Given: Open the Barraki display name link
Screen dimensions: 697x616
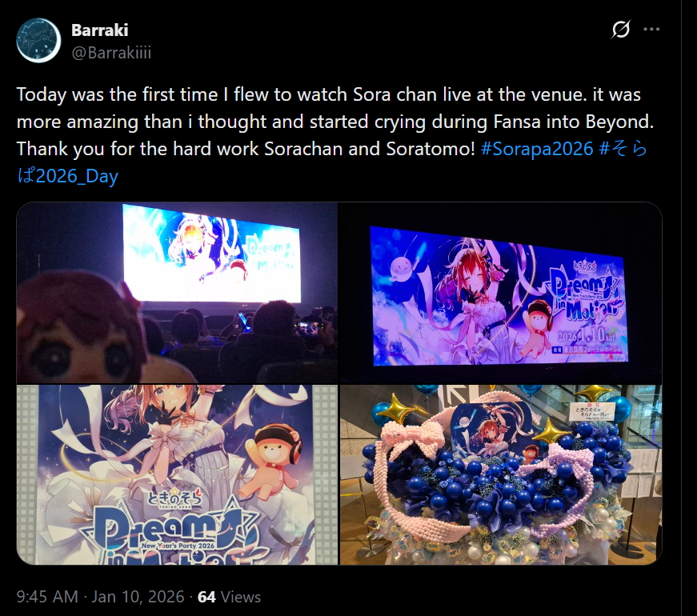Looking at the screenshot, I should coord(99,30).
